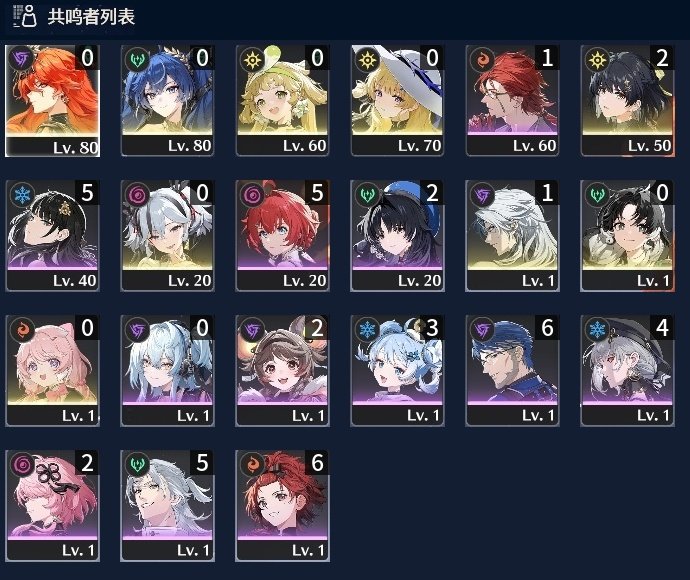The height and width of the screenshot is (580, 690).
Task: Select the dark-haired Lv. 50 resonator
Action: coord(628,101)
